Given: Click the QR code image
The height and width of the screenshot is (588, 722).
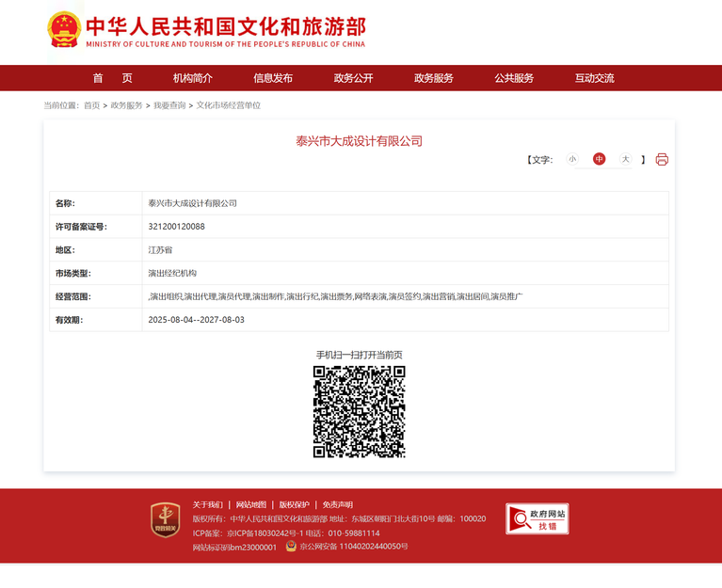Looking at the screenshot, I should click(360, 411).
